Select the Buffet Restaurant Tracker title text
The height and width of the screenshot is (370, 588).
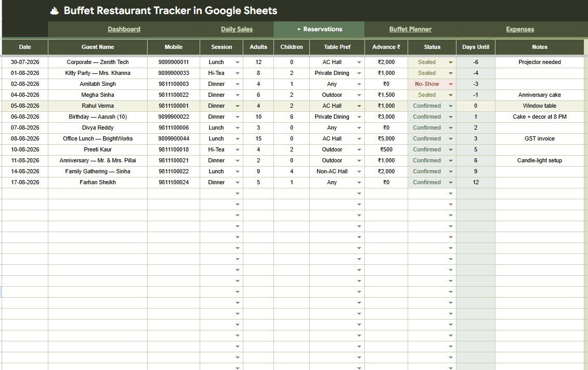point(170,10)
